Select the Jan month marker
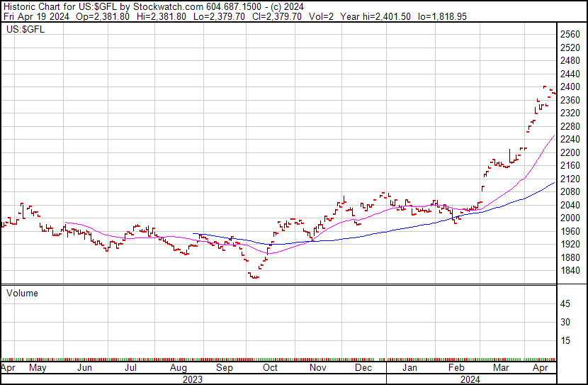 click(x=409, y=368)
